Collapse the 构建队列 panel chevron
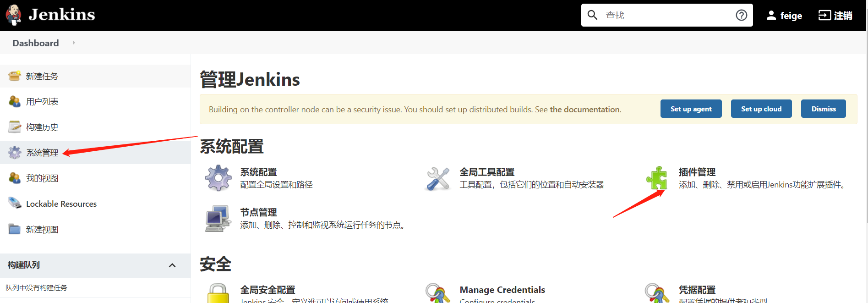 click(x=172, y=265)
